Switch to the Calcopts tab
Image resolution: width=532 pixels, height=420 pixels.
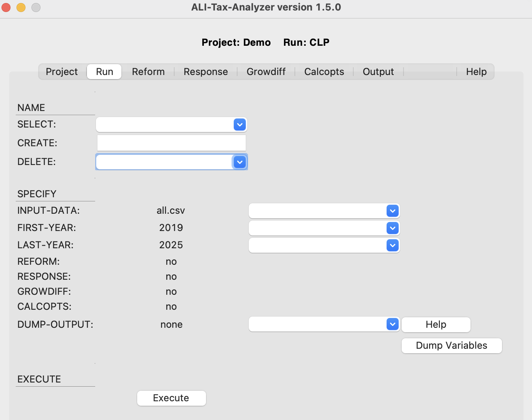tap(324, 71)
